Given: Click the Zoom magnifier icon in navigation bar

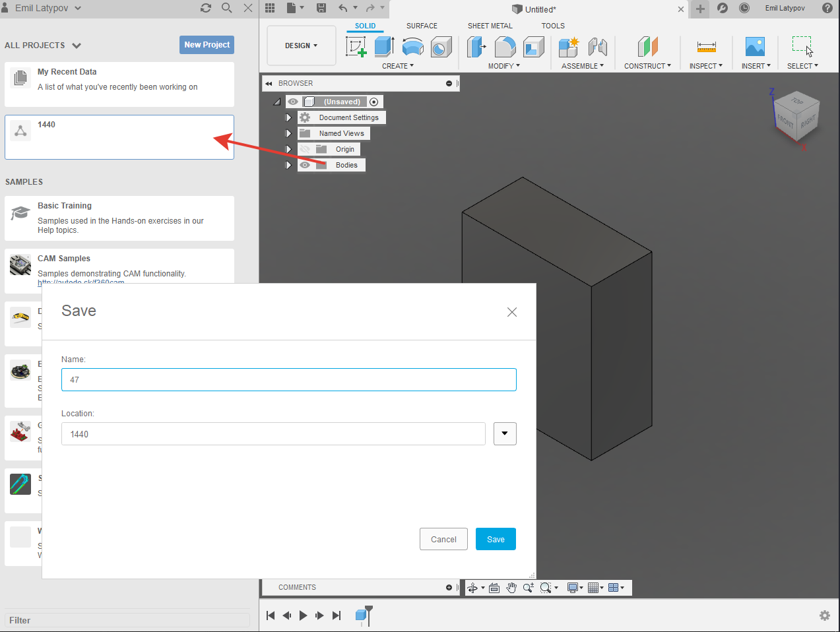Looking at the screenshot, I should [x=529, y=588].
